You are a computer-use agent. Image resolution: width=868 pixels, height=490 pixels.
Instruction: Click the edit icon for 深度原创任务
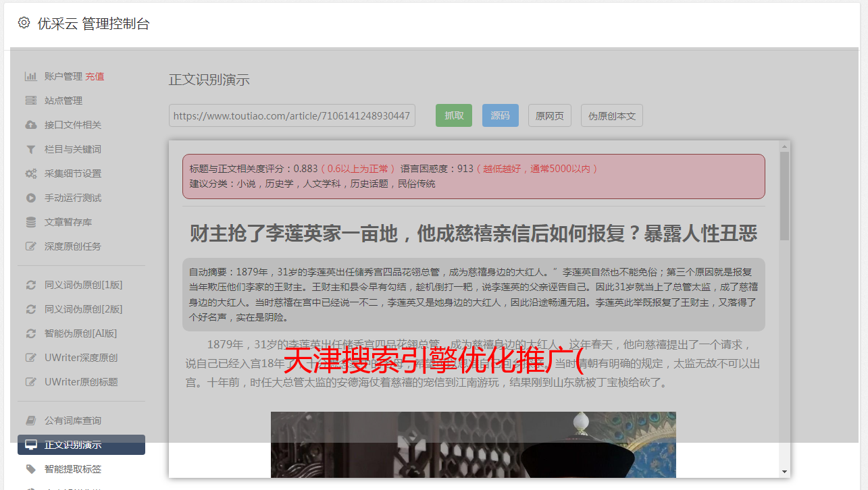[30, 246]
